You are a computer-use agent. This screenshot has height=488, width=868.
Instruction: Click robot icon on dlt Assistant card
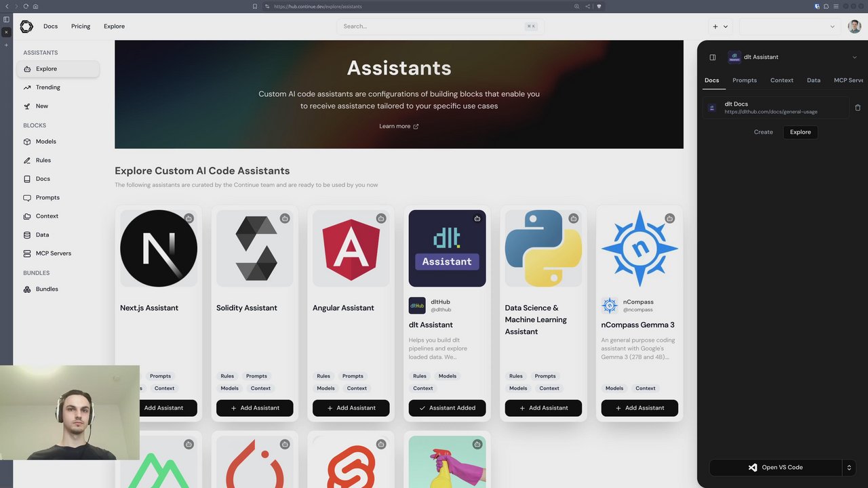tap(477, 218)
